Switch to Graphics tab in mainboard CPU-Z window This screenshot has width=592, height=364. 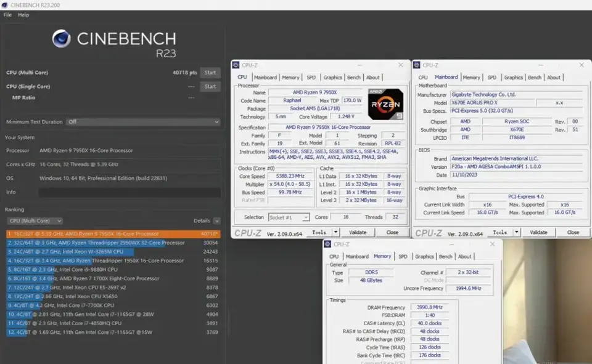514,78
